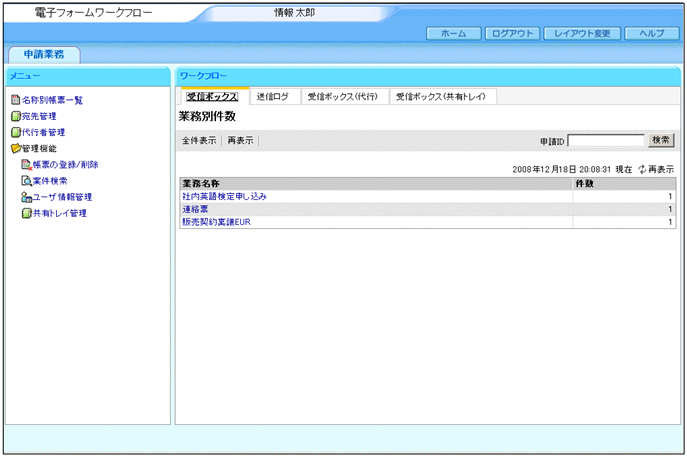Switch to the 送信ログ tab

[x=272, y=97]
